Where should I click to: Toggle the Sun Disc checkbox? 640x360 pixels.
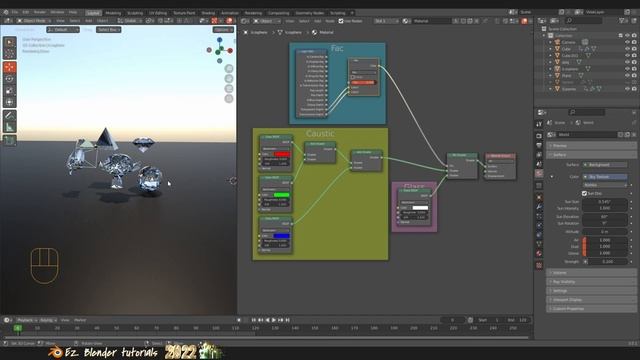pos(584,193)
